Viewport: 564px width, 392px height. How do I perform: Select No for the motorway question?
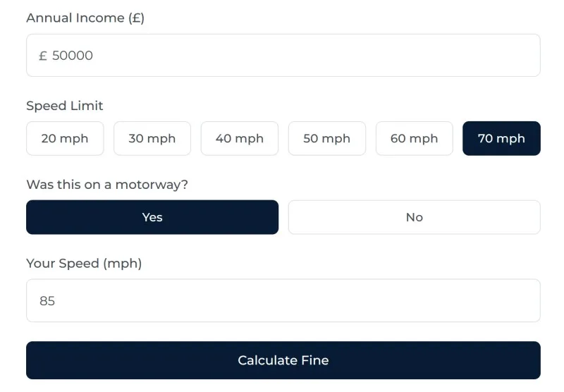click(x=415, y=217)
